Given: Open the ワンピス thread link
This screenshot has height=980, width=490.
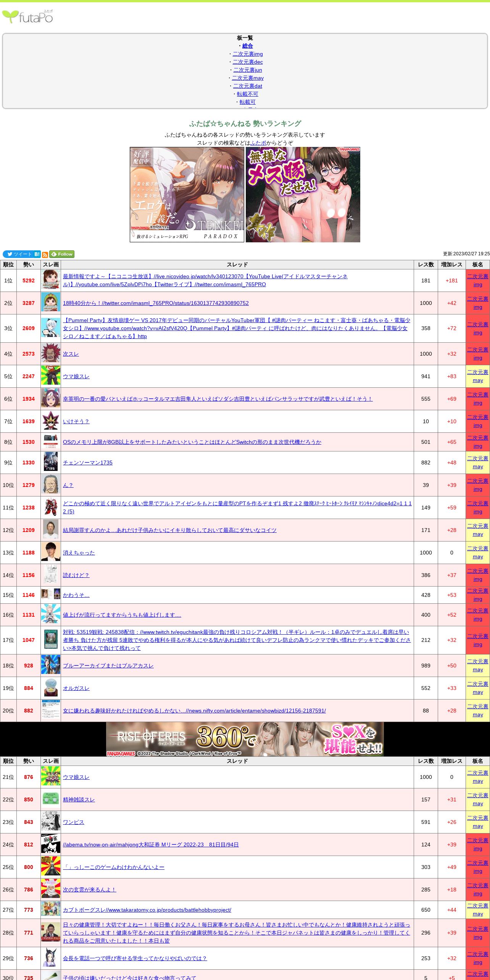Looking at the screenshot, I should [74, 822].
